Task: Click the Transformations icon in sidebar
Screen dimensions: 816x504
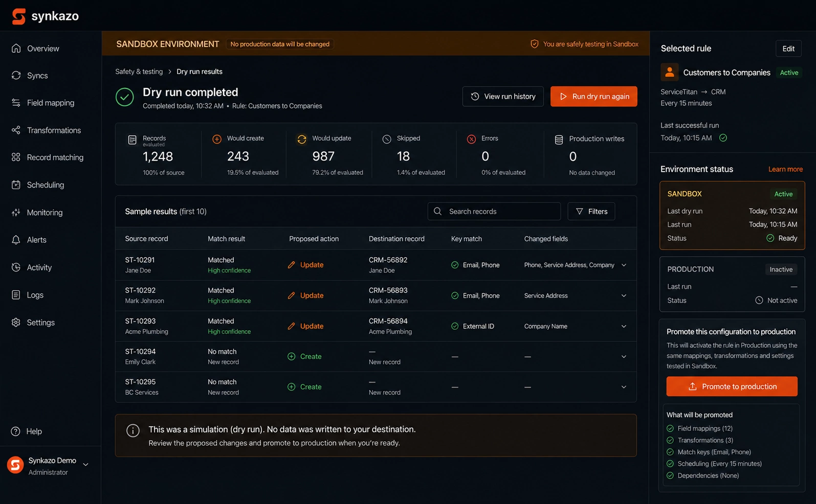Action: (16, 130)
